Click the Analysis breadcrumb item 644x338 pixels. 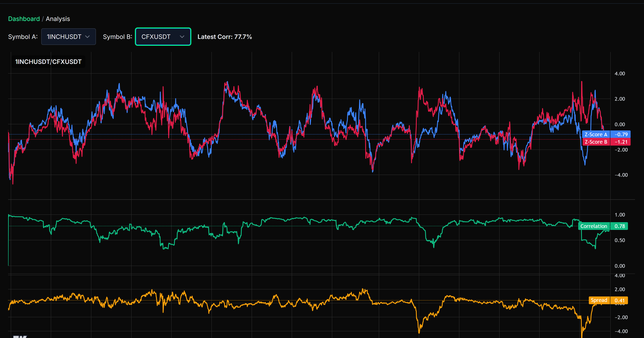[x=58, y=19]
